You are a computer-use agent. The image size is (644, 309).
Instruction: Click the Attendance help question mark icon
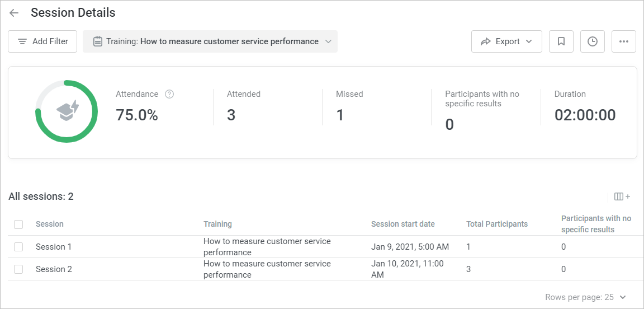click(169, 94)
